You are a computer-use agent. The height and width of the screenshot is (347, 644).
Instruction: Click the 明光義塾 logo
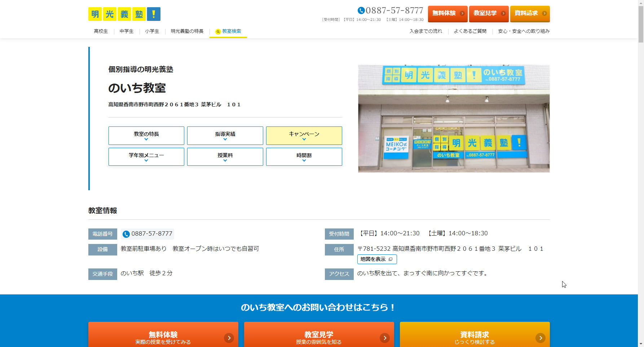[124, 14]
